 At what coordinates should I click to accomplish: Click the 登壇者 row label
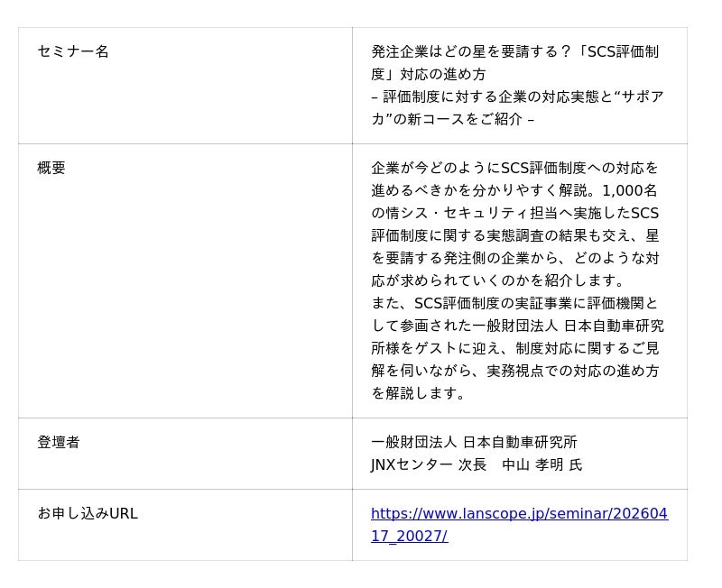[x=59, y=442]
